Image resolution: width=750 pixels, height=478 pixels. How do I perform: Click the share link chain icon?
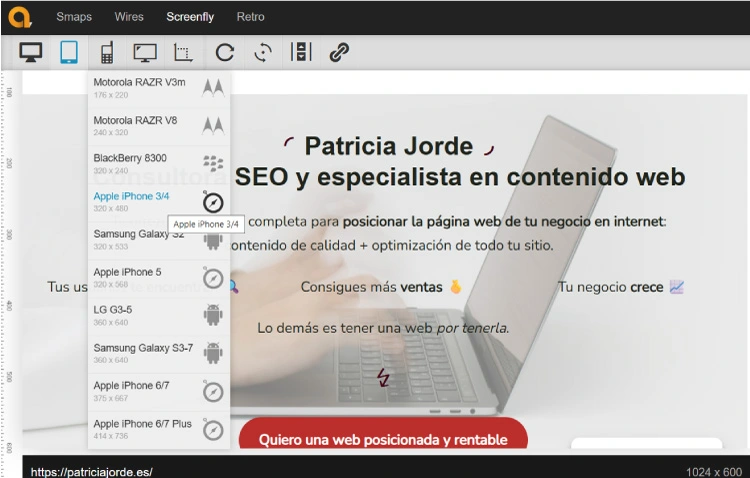[x=339, y=52]
